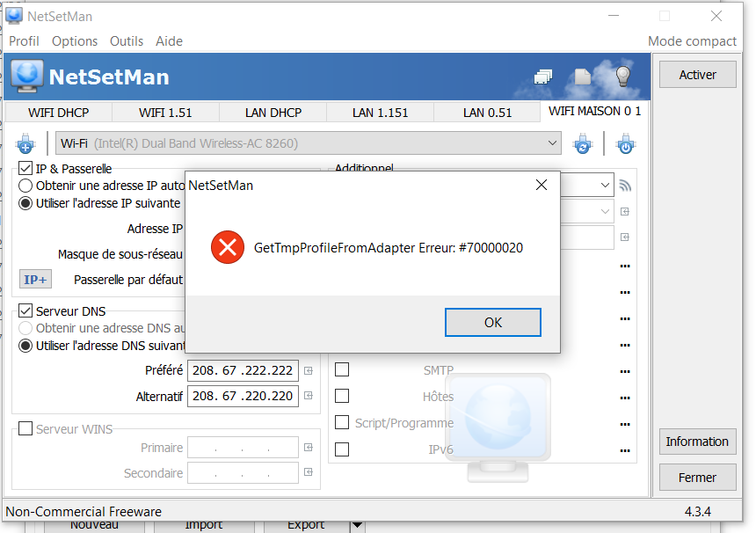Open the Script/Programme settings ellipsis
Screen dimensions: 756x533
coord(625,425)
